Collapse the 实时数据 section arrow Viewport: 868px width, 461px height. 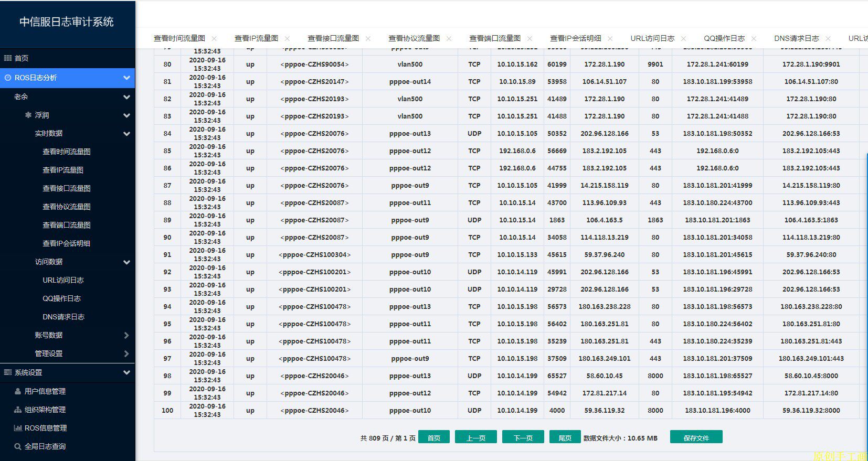coord(126,134)
